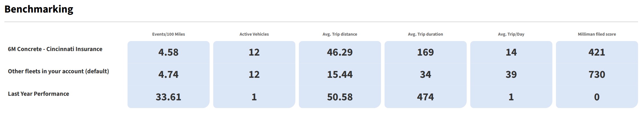
Task: Click the 421 Milliman score value
Action: 597,52
